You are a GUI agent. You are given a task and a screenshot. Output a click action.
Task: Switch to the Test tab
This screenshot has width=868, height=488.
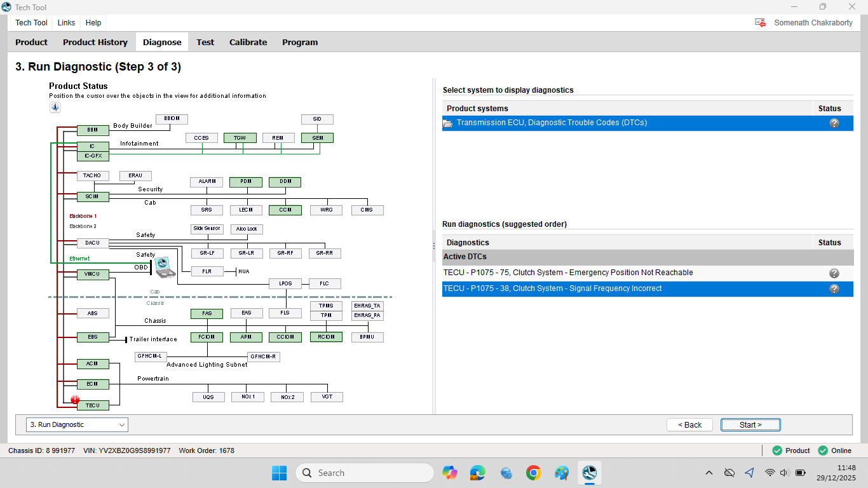(x=205, y=43)
